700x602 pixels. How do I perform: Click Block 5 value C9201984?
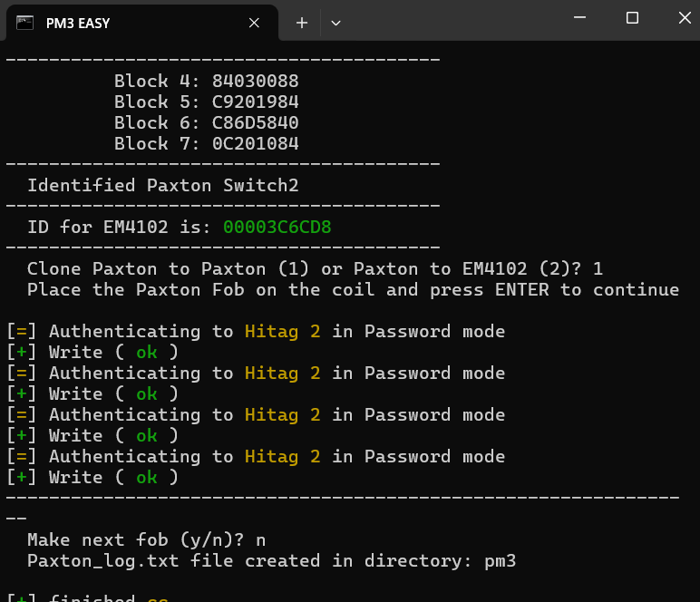point(256,102)
